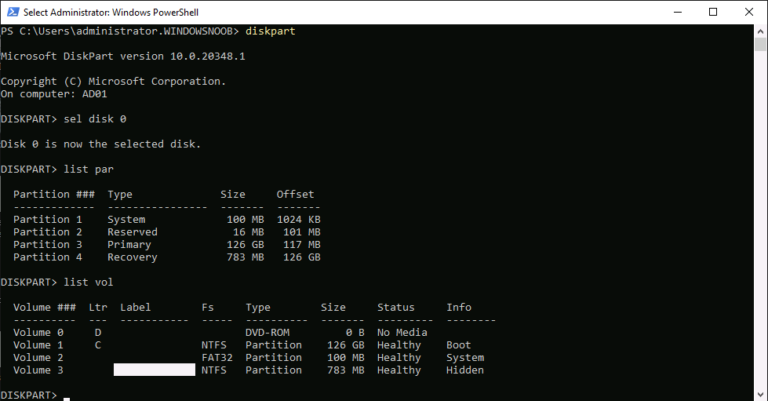Minimize the PowerShell window
Image resolution: width=768 pixels, height=401 pixels.
click(x=669, y=11)
